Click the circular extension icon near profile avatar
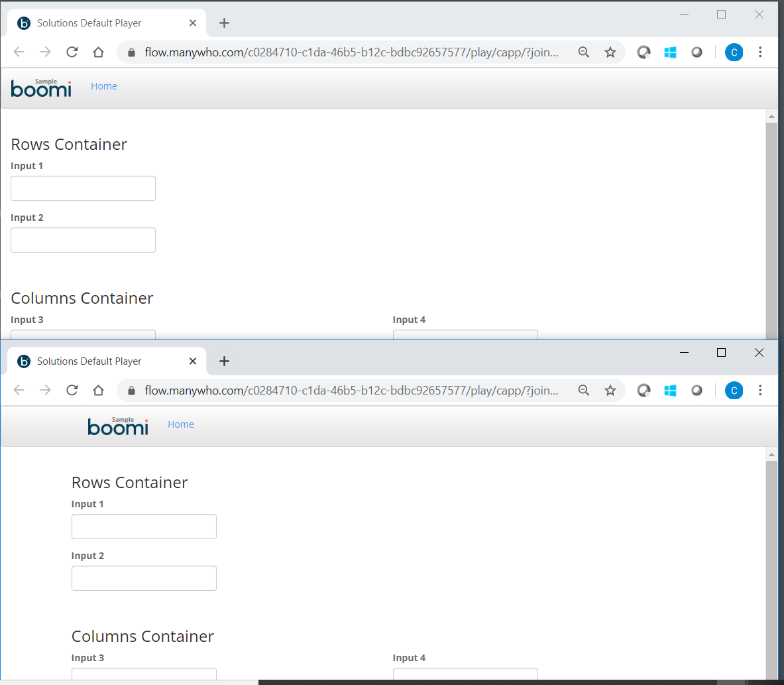The image size is (784, 685). [x=697, y=390]
